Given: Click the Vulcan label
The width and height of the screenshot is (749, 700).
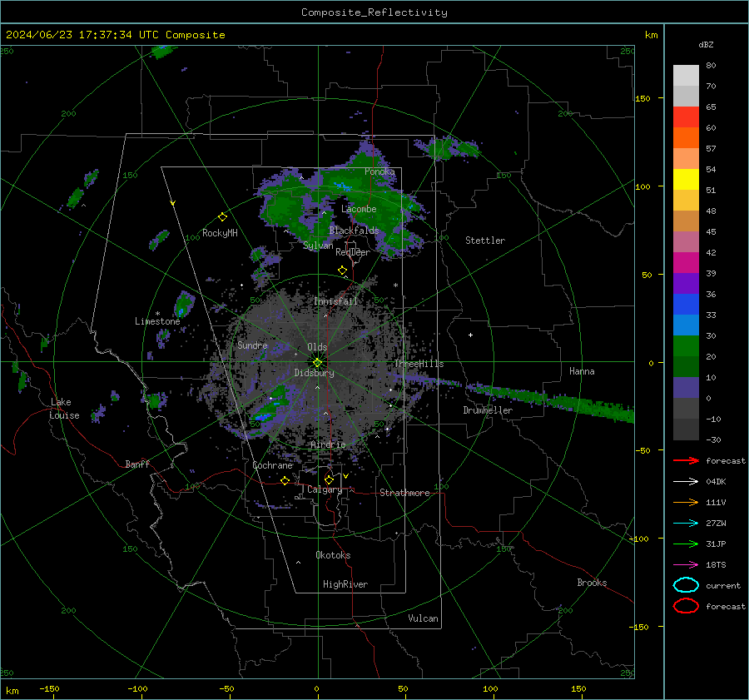Looking at the screenshot, I should point(423,618).
